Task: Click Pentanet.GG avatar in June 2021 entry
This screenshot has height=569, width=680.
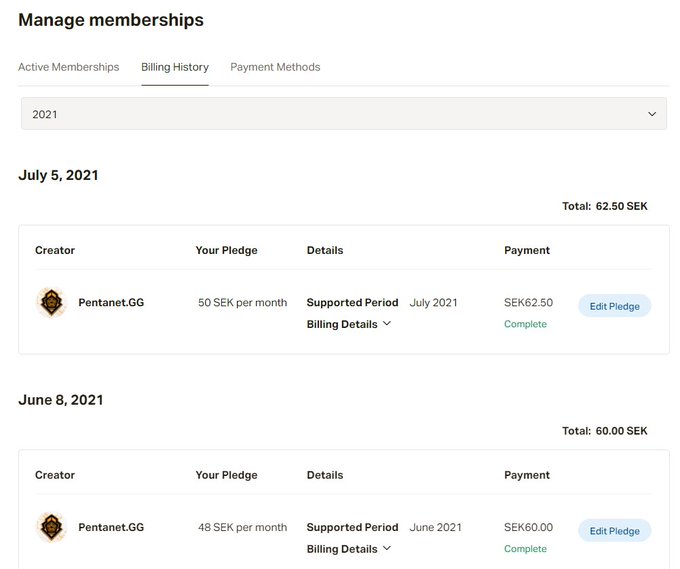Action: click(x=50, y=527)
